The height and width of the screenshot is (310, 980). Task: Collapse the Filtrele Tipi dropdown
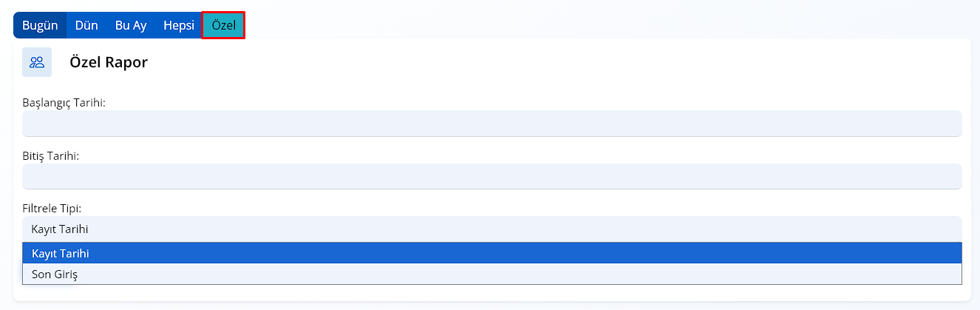pyautogui.click(x=491, y=229)
